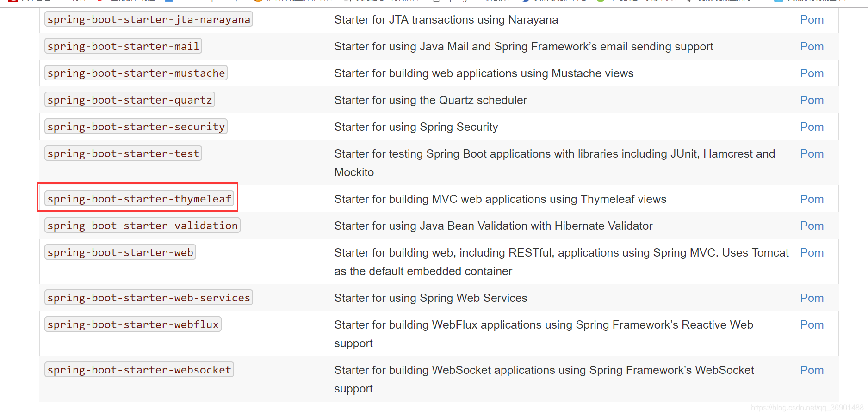Click the RESTful Spring MVC Tomcat description

[561, 262]
